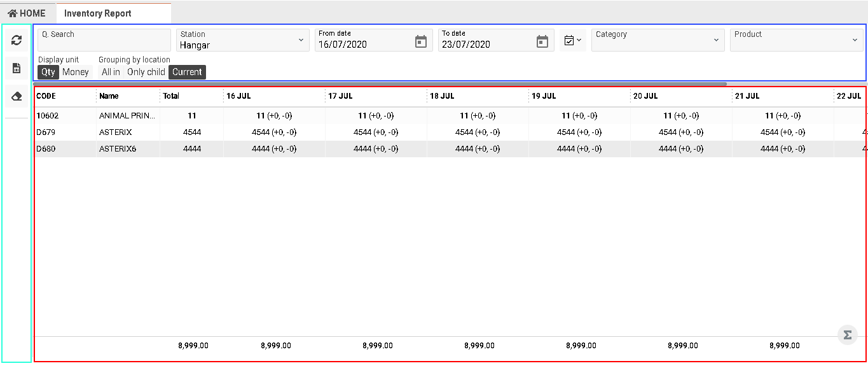This screenshot has width=868, height=382.
Task: Click the horizontal scrollbar above the table
Action: coord(380,83)
